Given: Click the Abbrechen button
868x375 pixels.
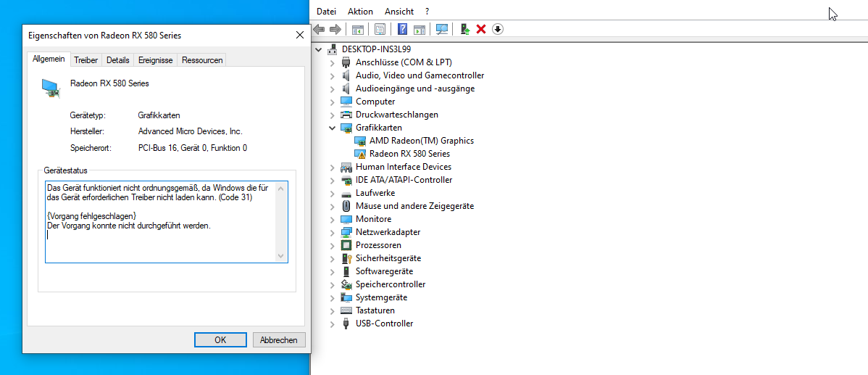Looking at the screenshot, I should tap(279, 340).
